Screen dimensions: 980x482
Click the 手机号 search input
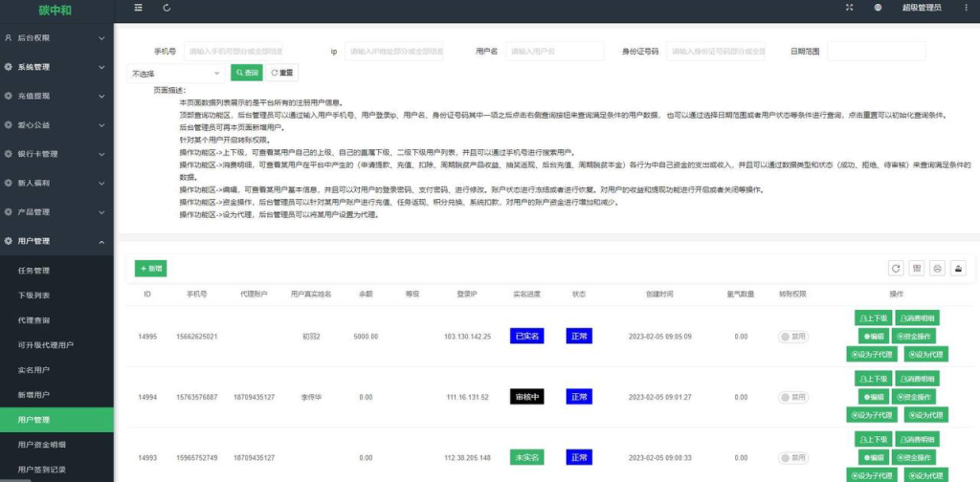pos(234,52)
